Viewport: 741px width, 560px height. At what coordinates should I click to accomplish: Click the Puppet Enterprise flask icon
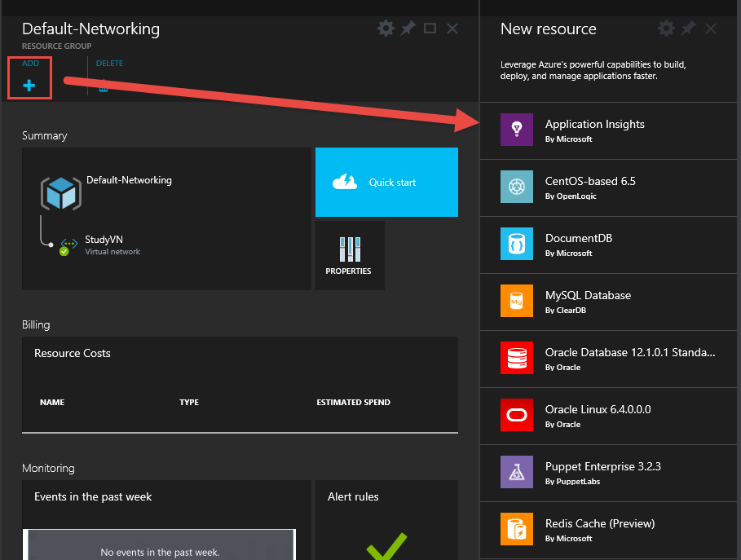coord(517,472)
